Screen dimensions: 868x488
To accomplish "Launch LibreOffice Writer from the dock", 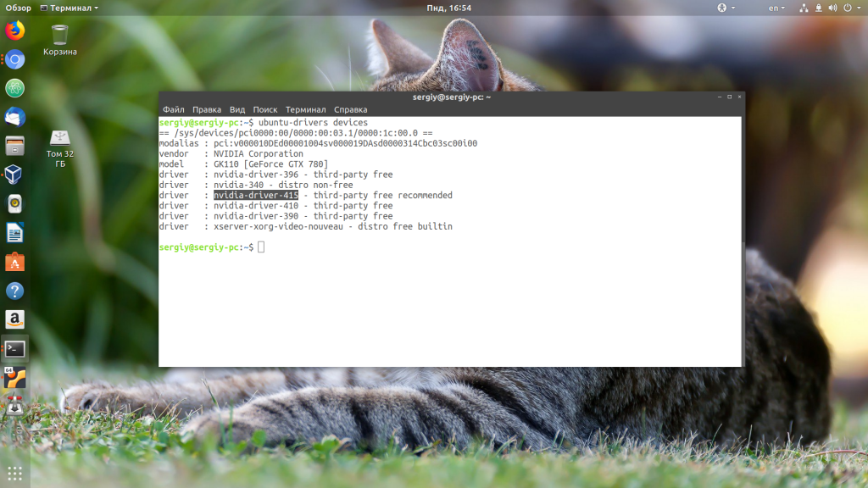I will pos(15,233).
